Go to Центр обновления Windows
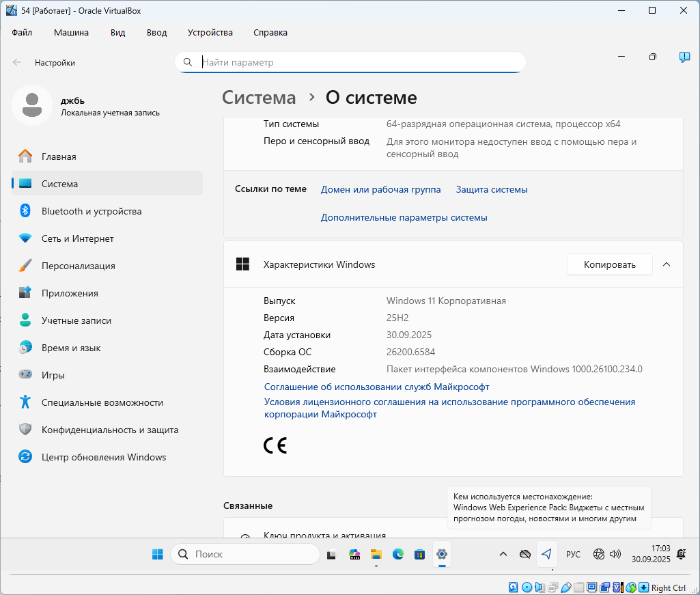The width and height of the screenshot is (700, 595). (103, 457)
